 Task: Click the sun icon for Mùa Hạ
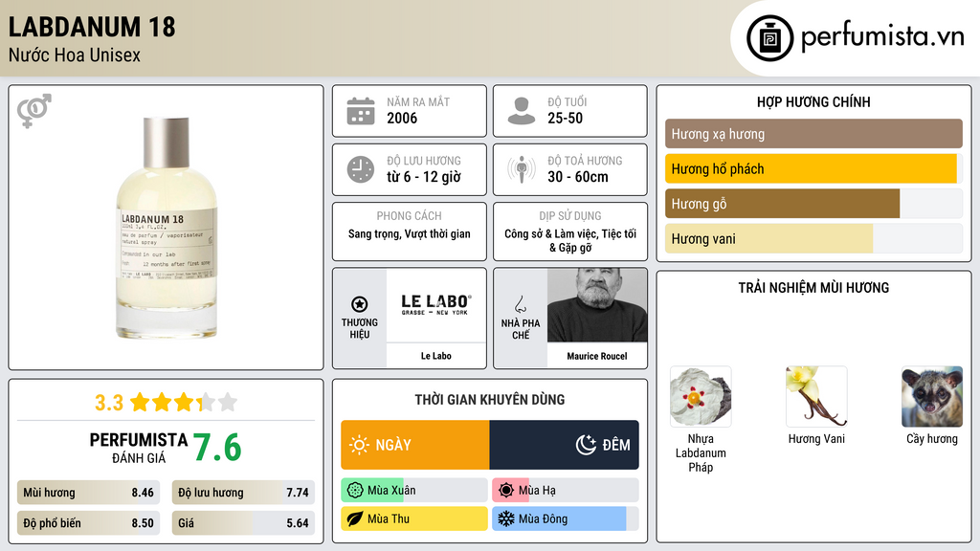click(x=505, y=491)
